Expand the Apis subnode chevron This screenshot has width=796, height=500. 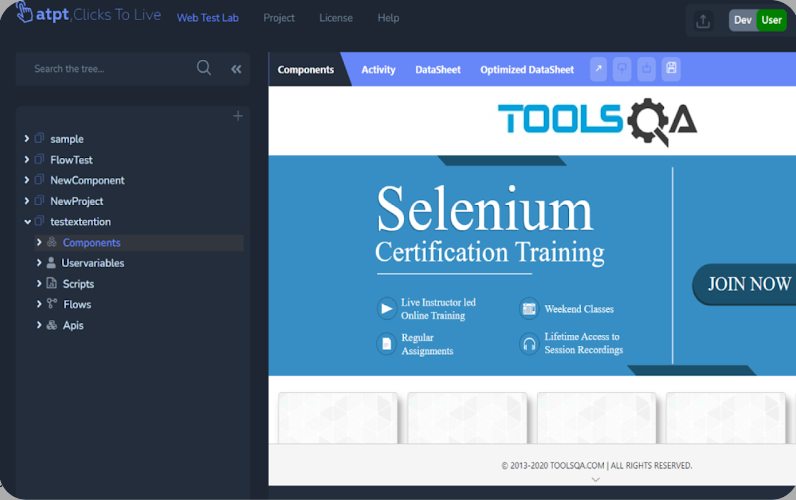tap(39, 325)
